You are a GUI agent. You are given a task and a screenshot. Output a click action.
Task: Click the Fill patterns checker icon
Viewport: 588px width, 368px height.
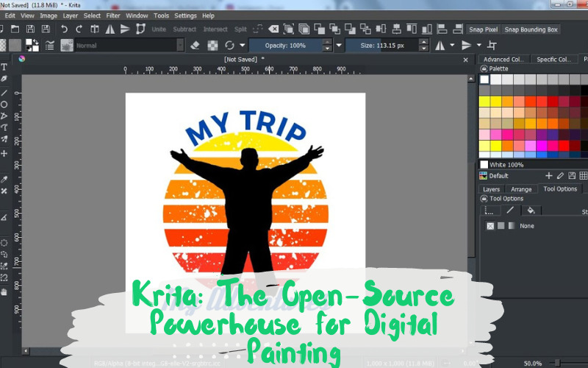3,46
